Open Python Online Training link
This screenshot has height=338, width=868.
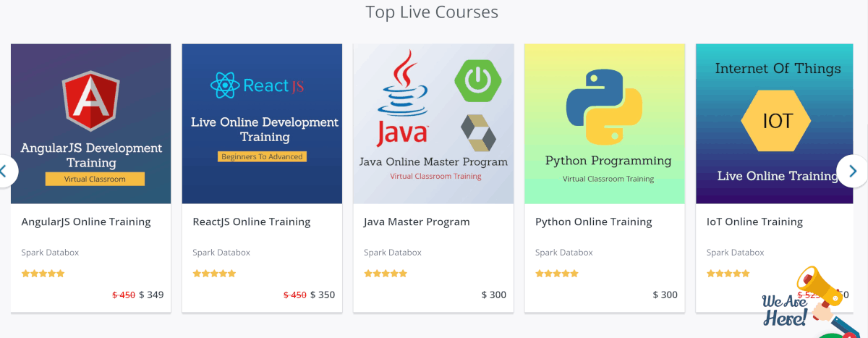click(594, 221)
